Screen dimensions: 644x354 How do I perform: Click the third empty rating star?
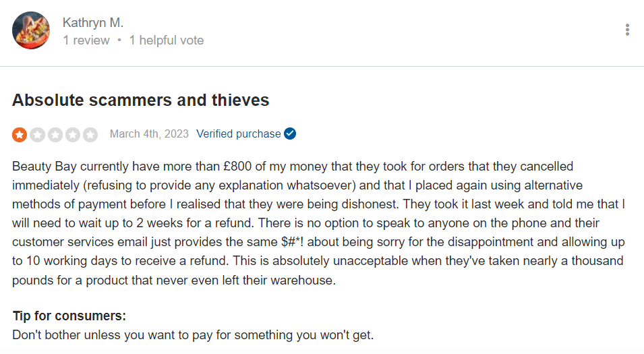tap(55, 134)
